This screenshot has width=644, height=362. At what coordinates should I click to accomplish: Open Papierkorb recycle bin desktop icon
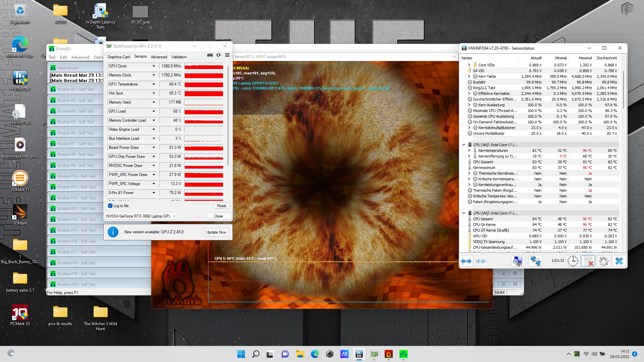tap(20, 14)
